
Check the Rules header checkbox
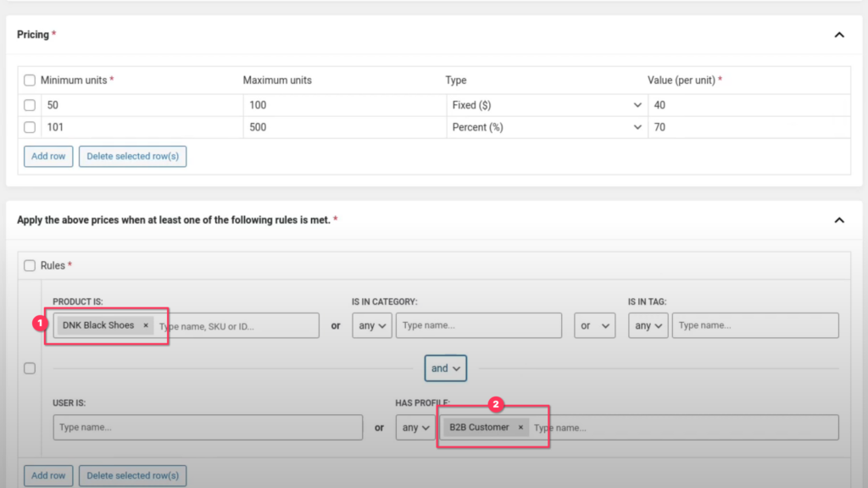30,265
